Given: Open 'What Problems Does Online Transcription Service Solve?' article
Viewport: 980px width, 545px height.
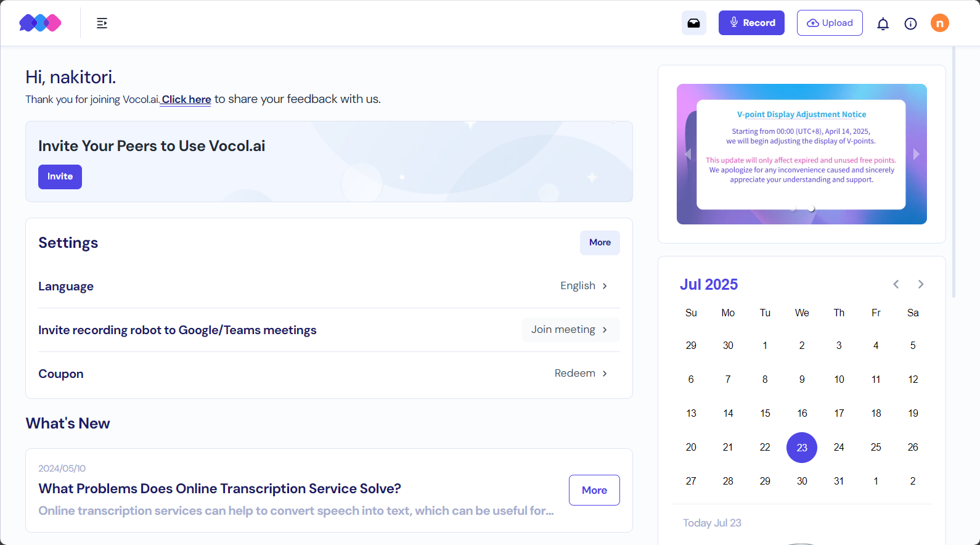Looking at the screenshot, I should click(x=219, y=489).
